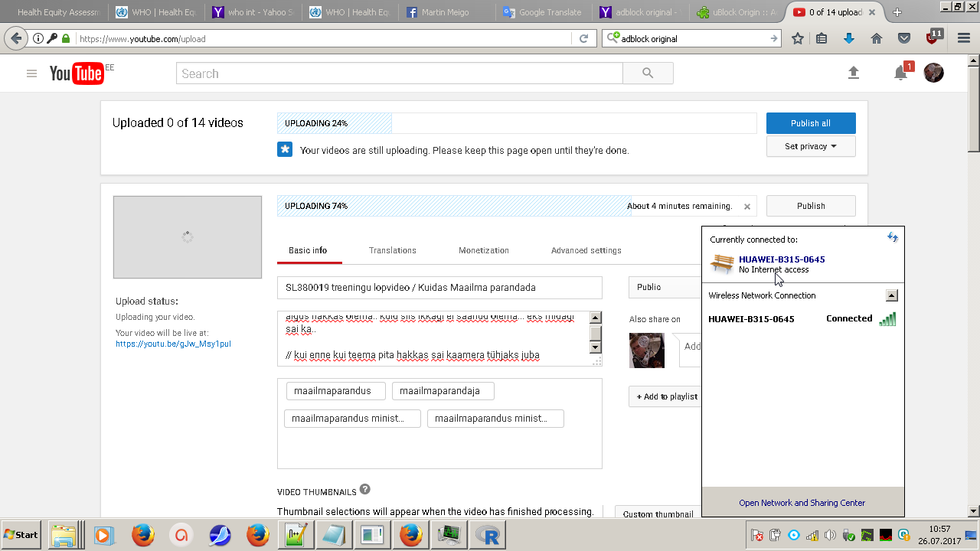980x551 pixels.
Task: Click the YouTube upload arrow icon
Action: tap(854, 73)
